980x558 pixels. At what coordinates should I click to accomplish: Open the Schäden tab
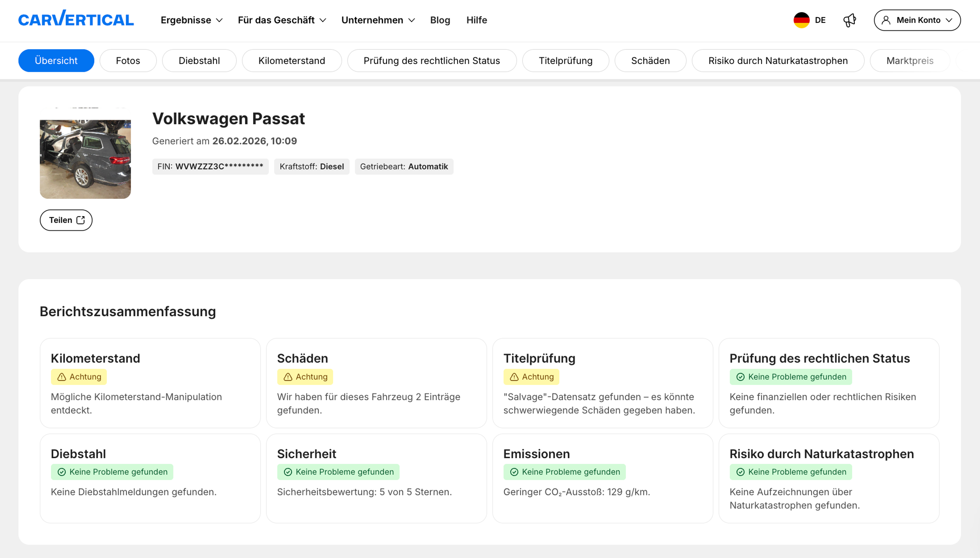(650, 60)
